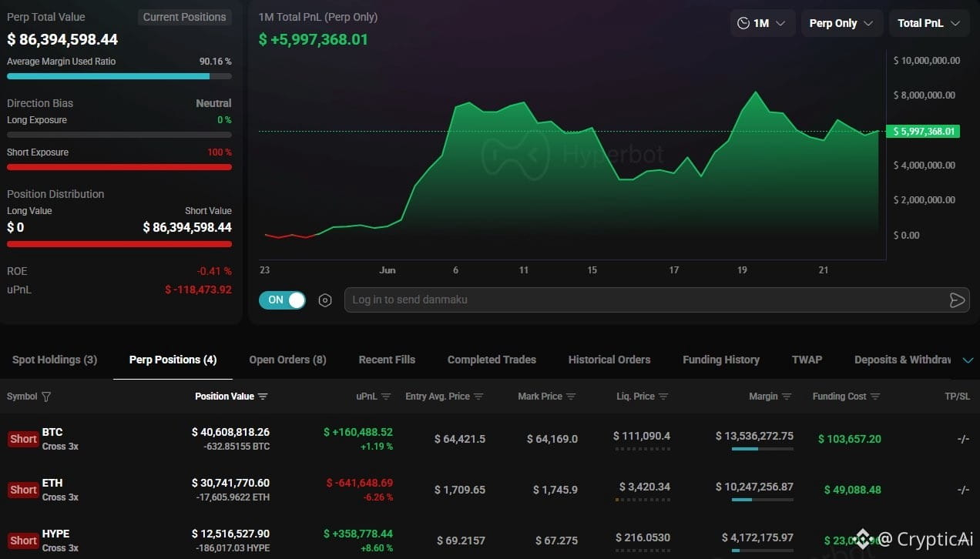The width and height of the screenshot is (980, 559).
Task: Click BTC position value $40,608,818.26
Action: click(x=230, y=432)
